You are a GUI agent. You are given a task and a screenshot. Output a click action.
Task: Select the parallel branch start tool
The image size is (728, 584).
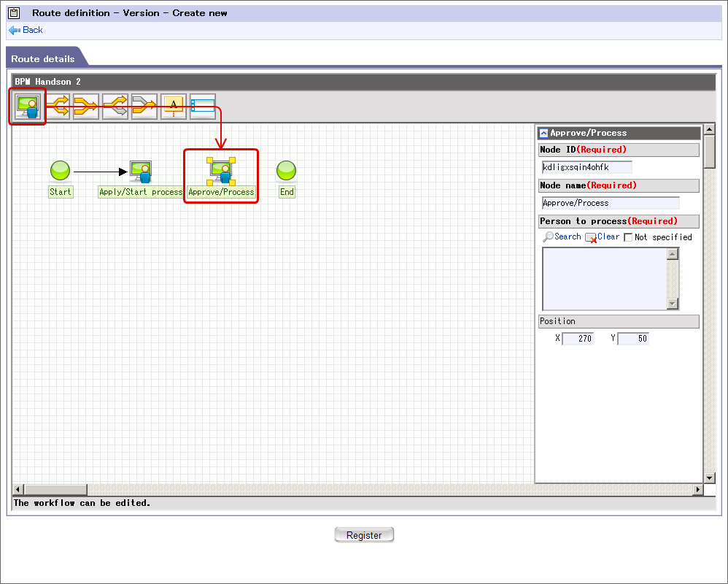(x=58, y=107)
